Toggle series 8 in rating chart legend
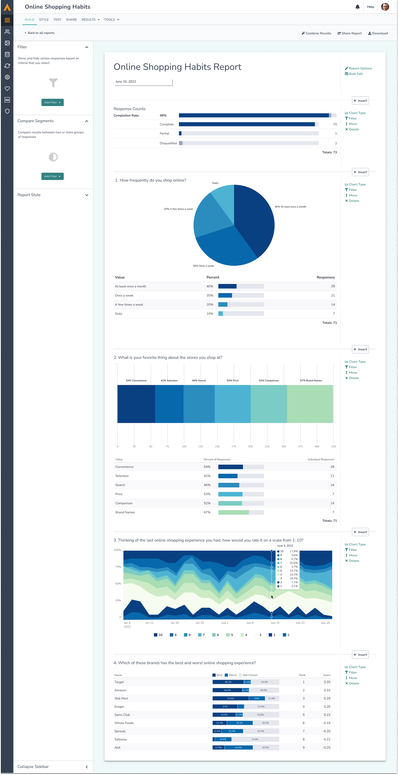398x775 pixels. tap(187, 635)
